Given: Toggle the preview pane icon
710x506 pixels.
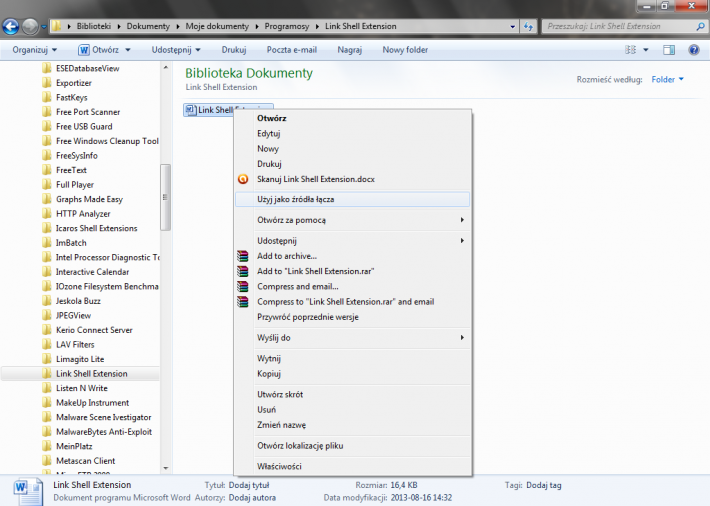Looking at the screenshot, I should click(x=669, y=50).
